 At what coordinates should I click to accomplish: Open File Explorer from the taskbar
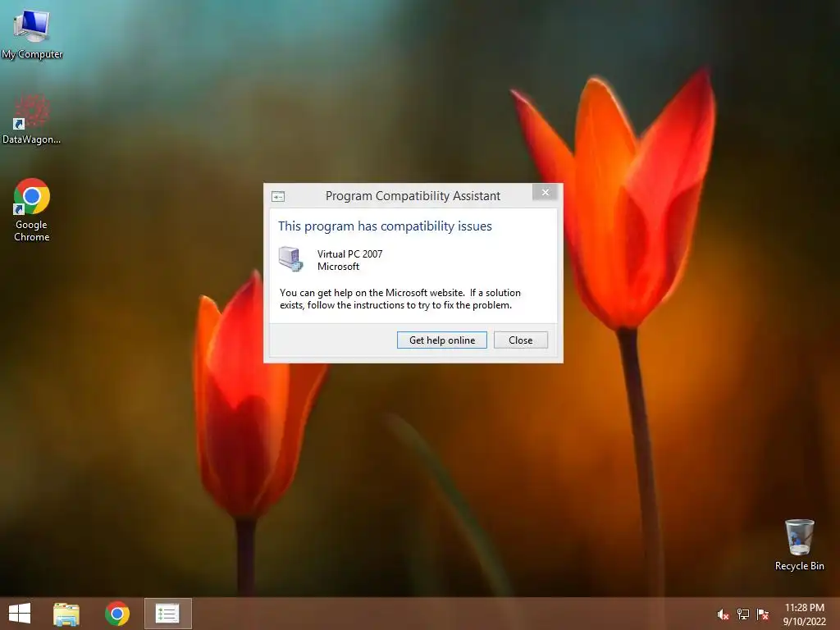click(66, 614)
